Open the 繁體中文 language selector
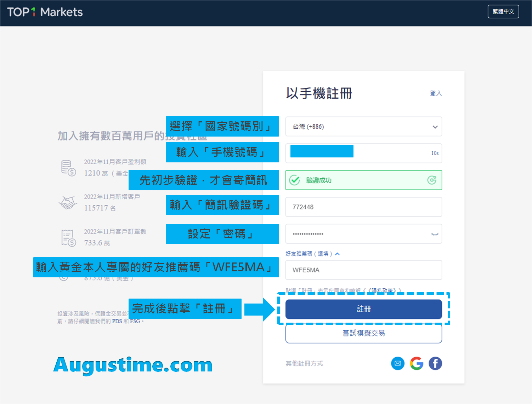 [503, 11]
